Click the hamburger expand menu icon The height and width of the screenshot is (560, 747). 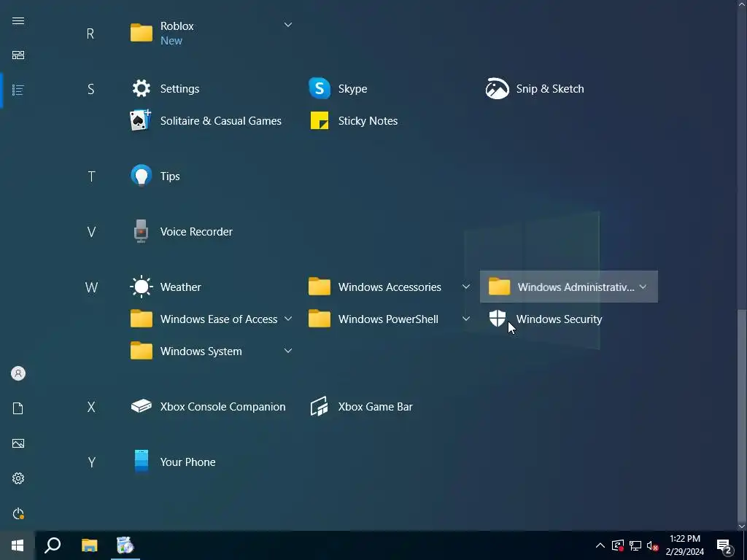(x=18, y=21)
